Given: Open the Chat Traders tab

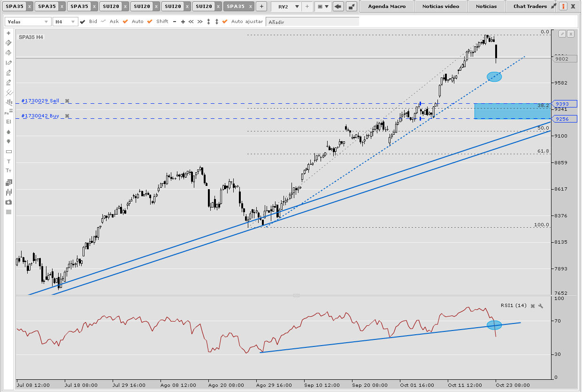Looking at the screenshot, I should 530,7.
